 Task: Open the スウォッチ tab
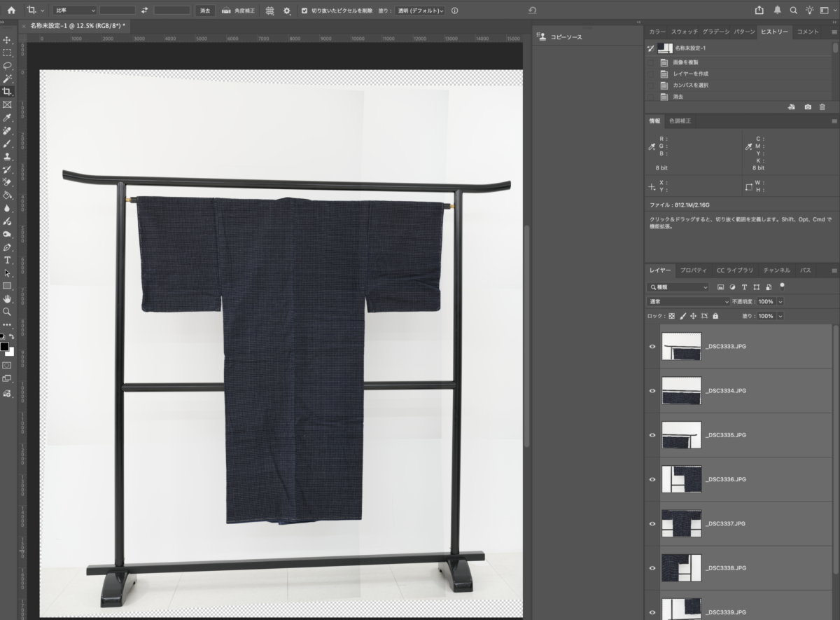pos(684,32)
